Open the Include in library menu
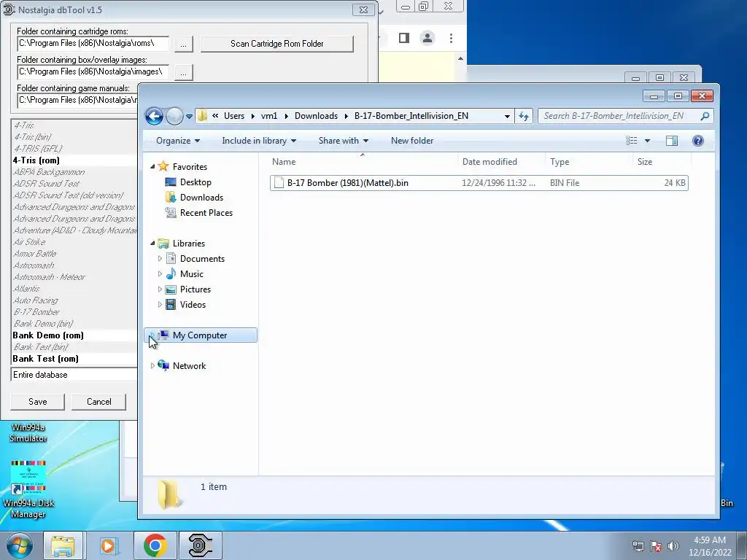747x560 pixels. point(259,141)
